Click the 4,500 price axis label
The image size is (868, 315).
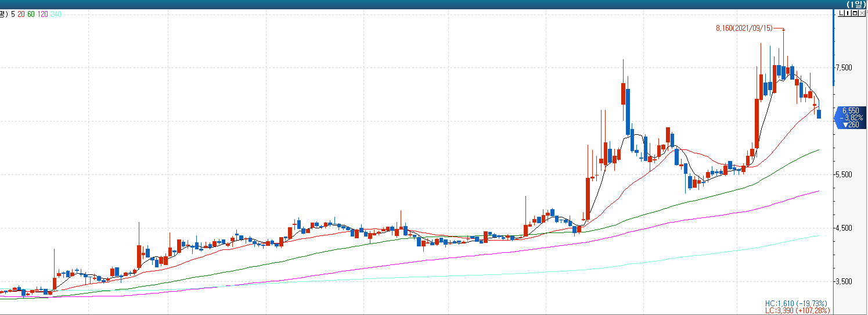click(843, 228)
